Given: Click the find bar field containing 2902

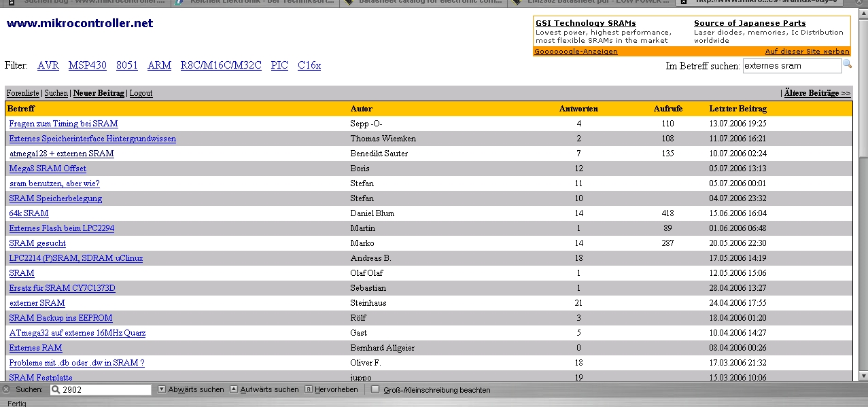Looking at the screenshot, I should 101,390.
